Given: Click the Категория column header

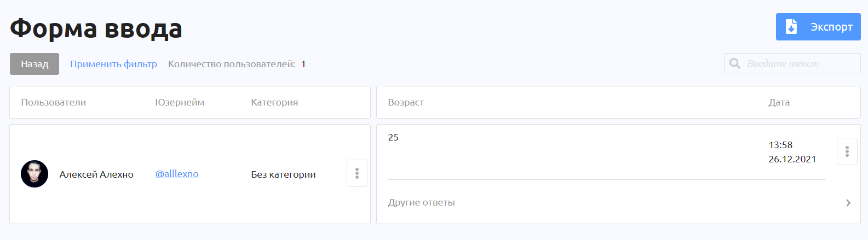Looking at the screenshot, I should (x=274, y=102).
